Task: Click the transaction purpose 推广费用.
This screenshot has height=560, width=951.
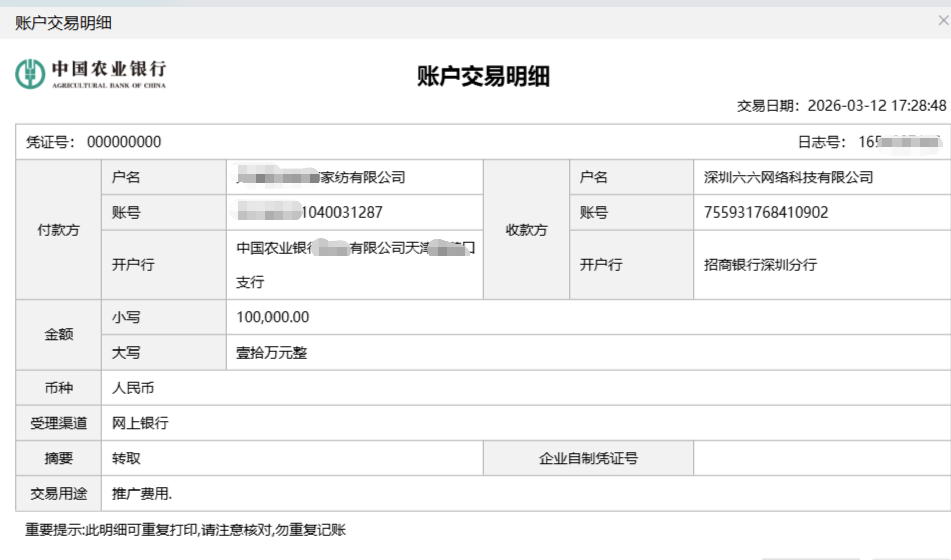Action: (x=142, y=494)
